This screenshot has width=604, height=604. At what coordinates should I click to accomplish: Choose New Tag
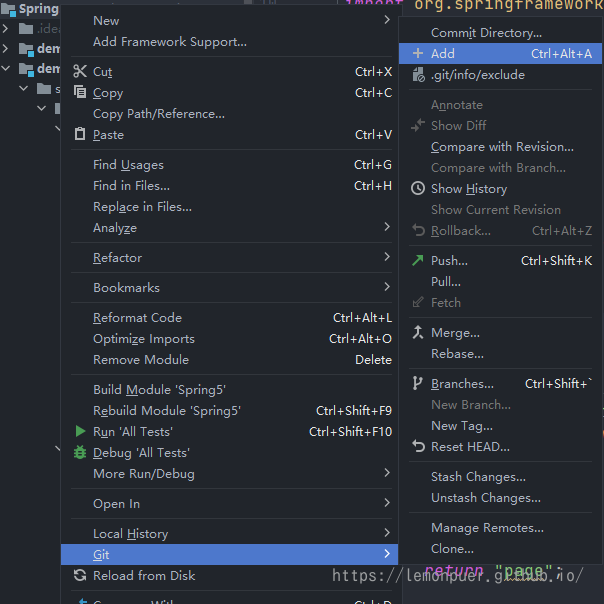[500, 425]
